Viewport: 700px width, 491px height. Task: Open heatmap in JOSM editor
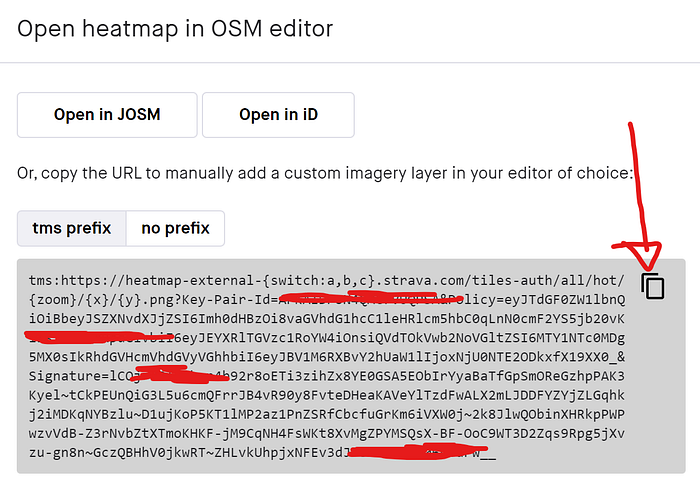(x=107, y=115)
